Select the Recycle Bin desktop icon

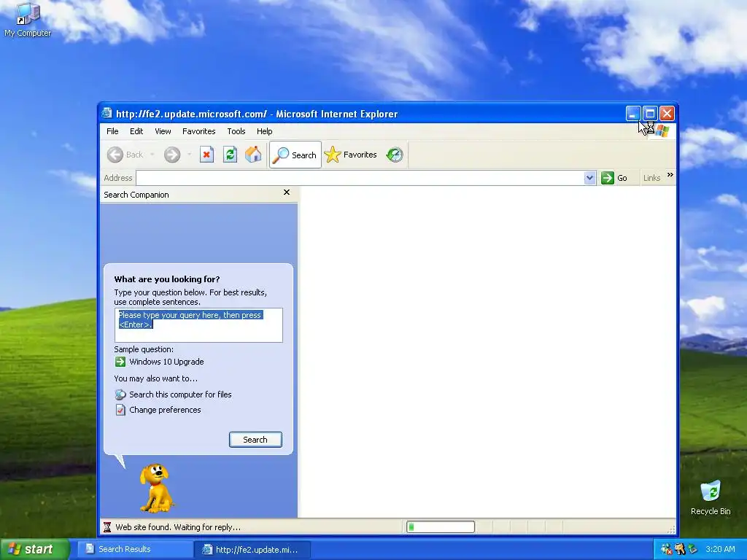pos(711,497)
